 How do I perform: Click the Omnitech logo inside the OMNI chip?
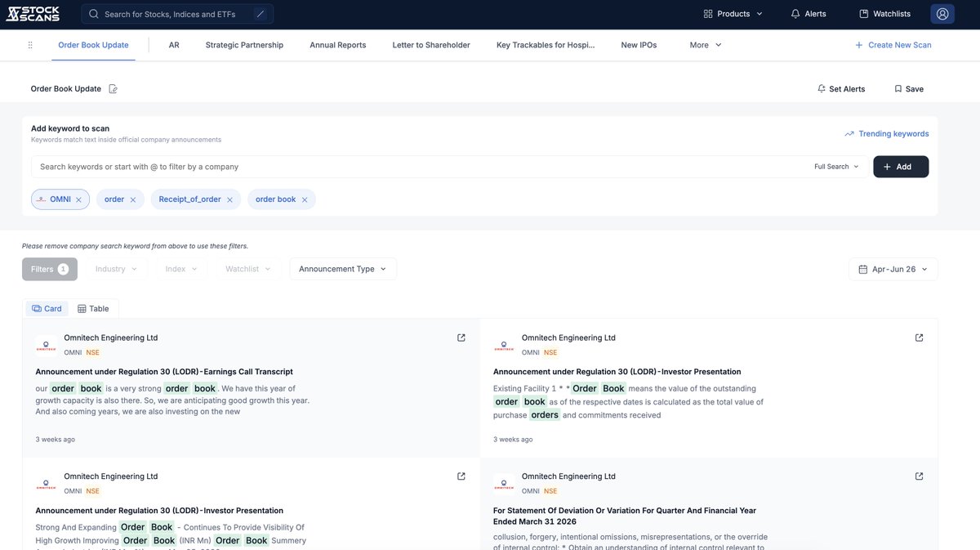click(42, 199)
